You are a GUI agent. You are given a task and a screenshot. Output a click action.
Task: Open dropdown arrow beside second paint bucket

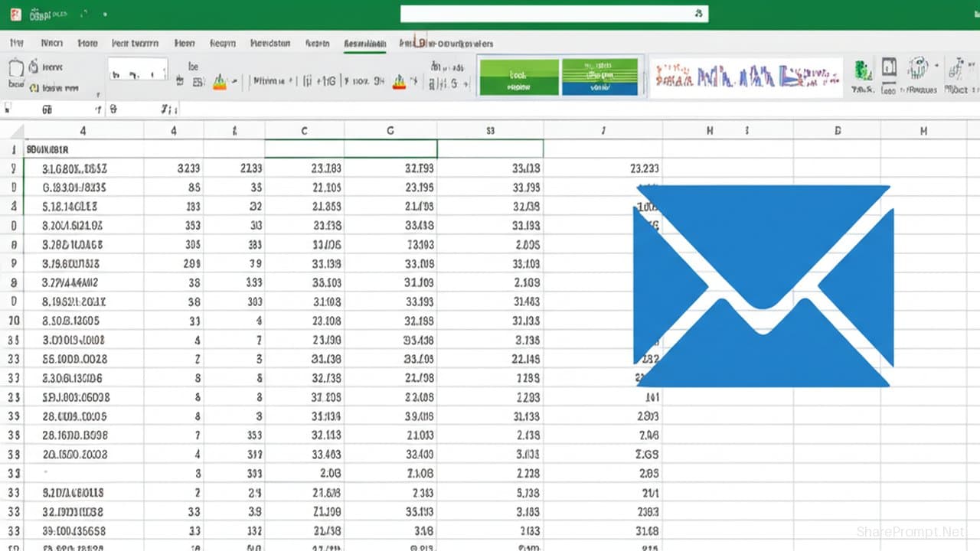[x=413, y=81]
